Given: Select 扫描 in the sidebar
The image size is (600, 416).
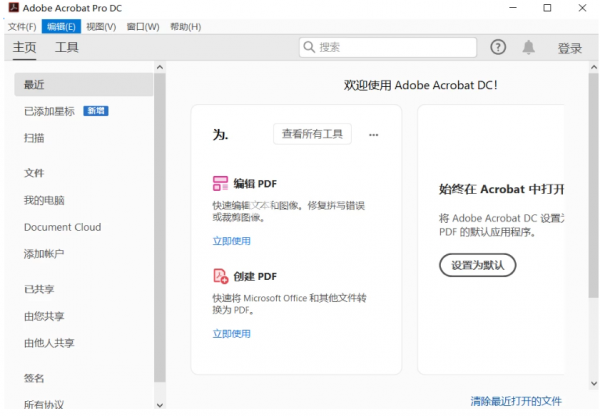Looking at the screenshot, I should point(34,138).
